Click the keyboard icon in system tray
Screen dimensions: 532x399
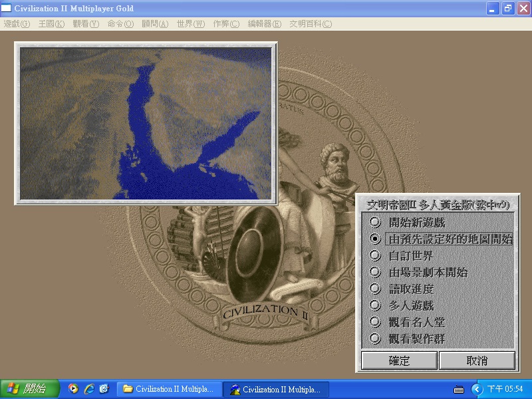(459, 389)
